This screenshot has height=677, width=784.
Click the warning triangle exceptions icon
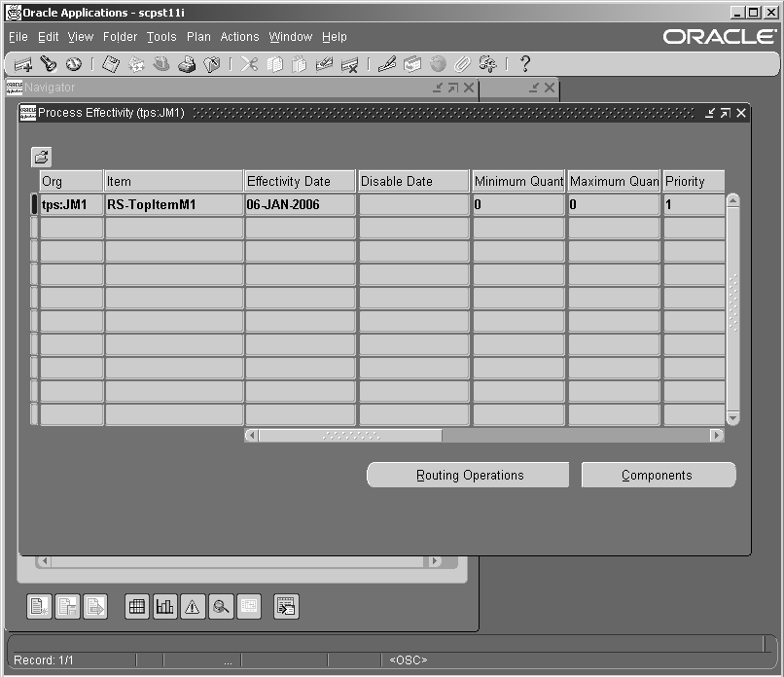193,607
